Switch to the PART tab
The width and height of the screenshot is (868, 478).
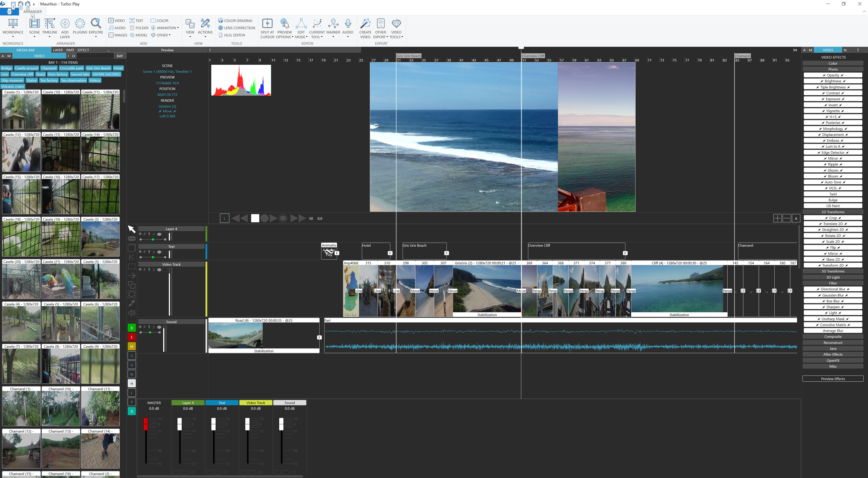pos(70,50)
